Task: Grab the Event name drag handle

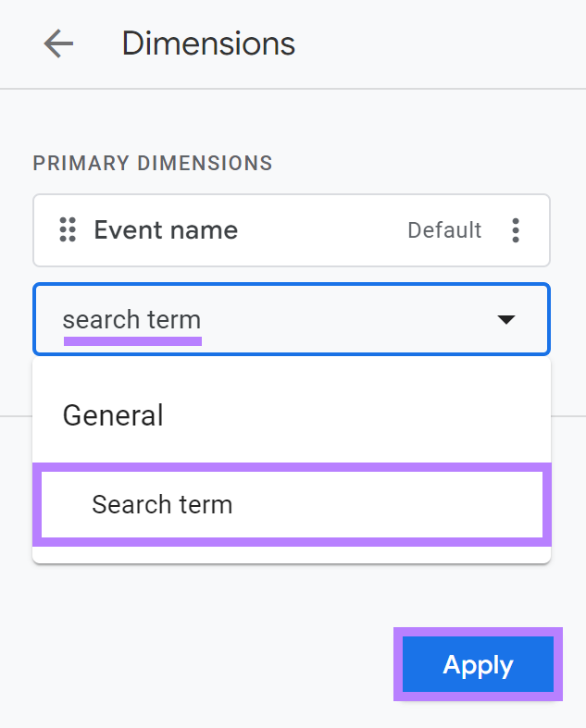Action: point(67,229)
